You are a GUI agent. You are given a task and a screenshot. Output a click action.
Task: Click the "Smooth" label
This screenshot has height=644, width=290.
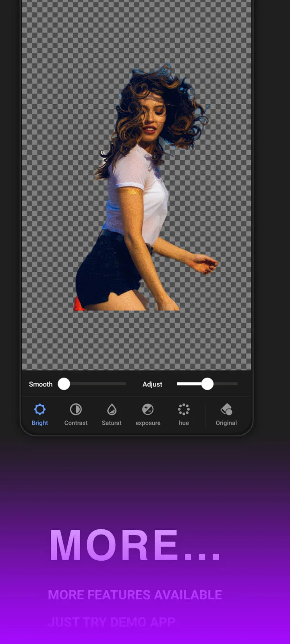[41, 384]
